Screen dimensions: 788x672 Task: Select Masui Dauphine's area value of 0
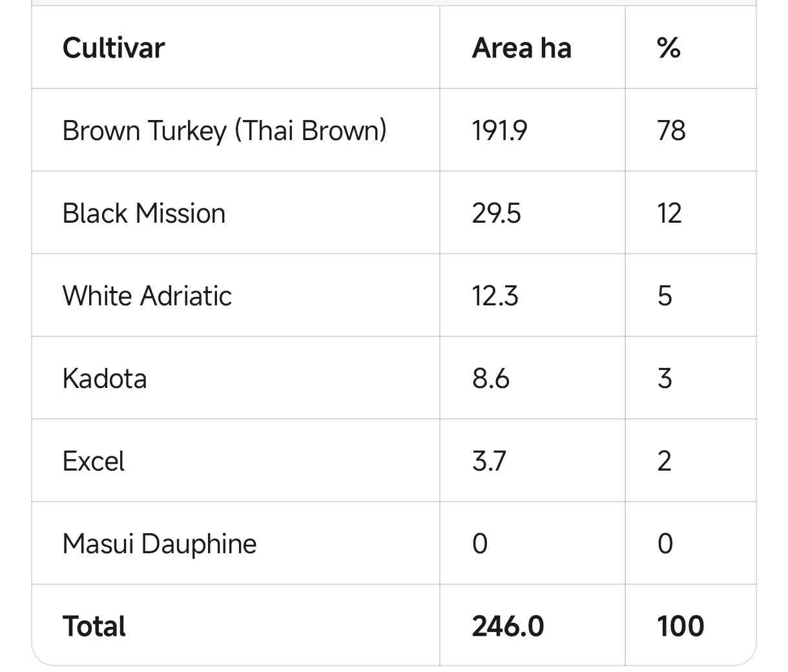(480, 544)
